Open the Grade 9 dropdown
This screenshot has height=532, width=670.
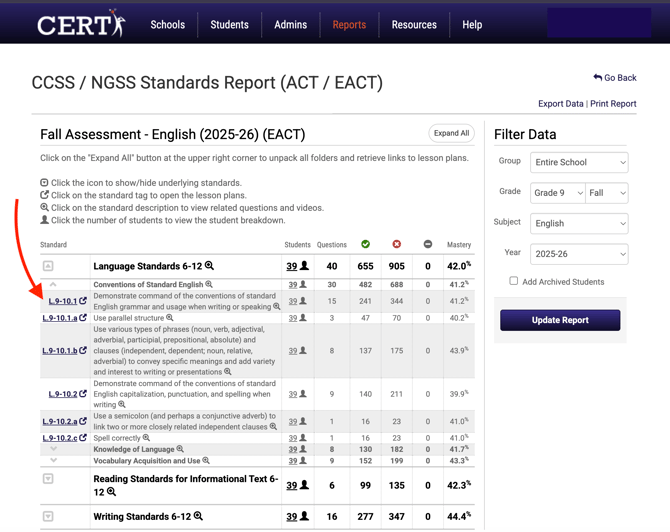tap(558, 193)
